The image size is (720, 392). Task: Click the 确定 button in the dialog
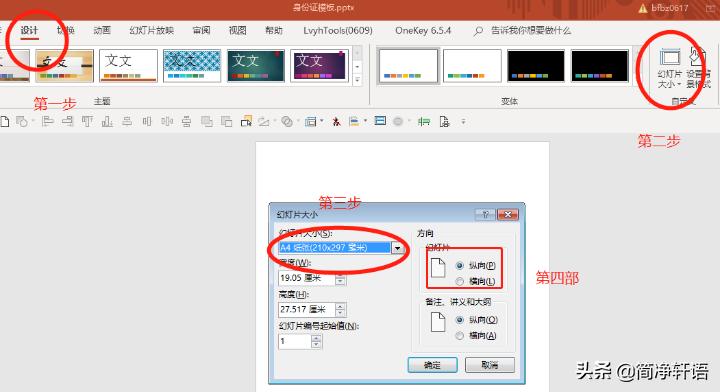pos(433,365)
